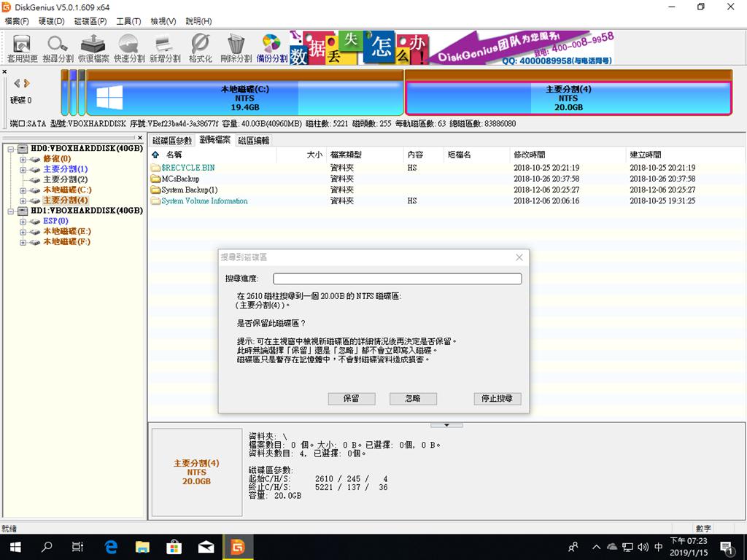The height and width of the screenshot is (560, 747).
Task: Click the 新增分割 toolbar icon
Action: click(x=165, y=49)
